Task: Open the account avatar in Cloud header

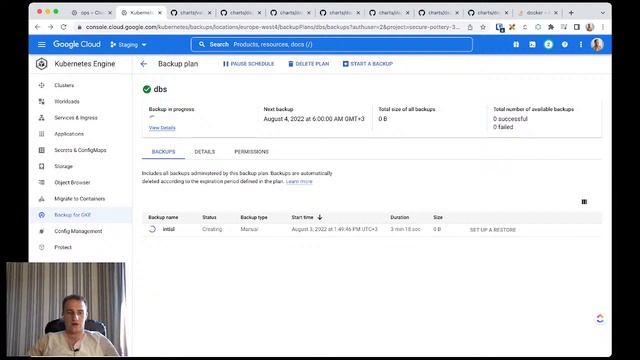Action: pos(597,44)
